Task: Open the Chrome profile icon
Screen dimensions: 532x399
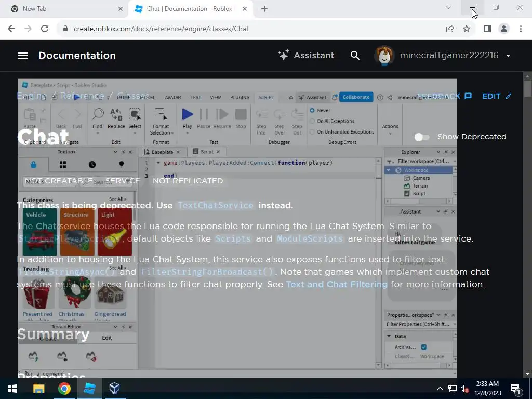Action: point(504,29)
